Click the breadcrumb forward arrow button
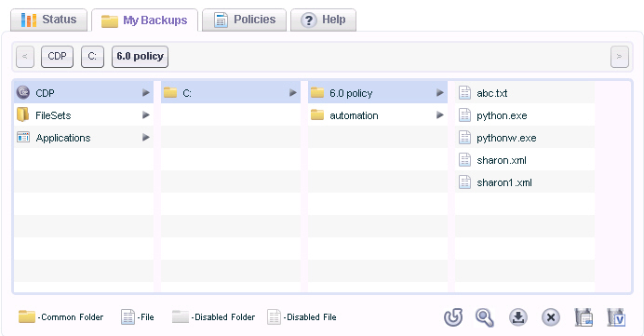The image size is (644, 336). (620, 56)
